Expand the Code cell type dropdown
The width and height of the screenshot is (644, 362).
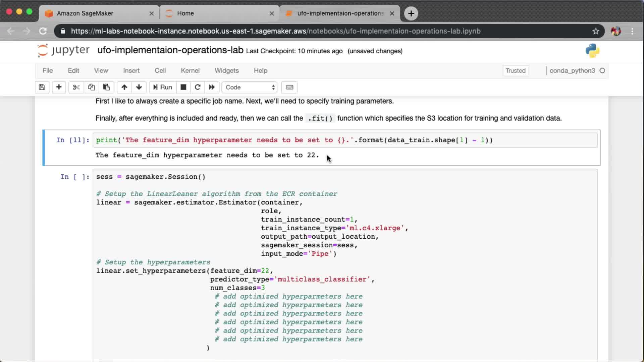(x=250, y=87)
